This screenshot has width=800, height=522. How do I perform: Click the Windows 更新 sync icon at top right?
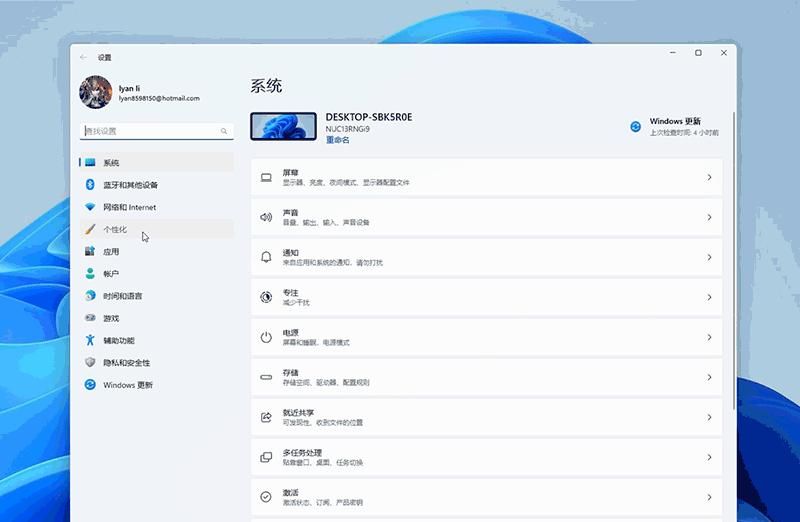click(x=635, y=127)
